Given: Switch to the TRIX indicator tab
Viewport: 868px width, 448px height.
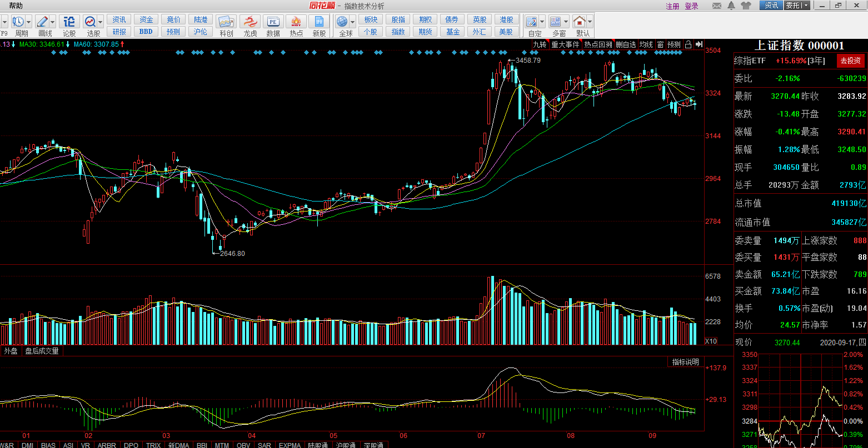Looking at the screenshot, I should (x=153, y=445).
